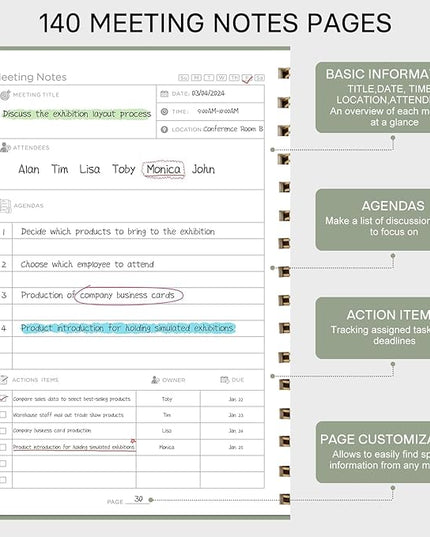Toggle checkbox for Compare sales data action
This screenshot has height=537, width=430.
pos(3,399)
